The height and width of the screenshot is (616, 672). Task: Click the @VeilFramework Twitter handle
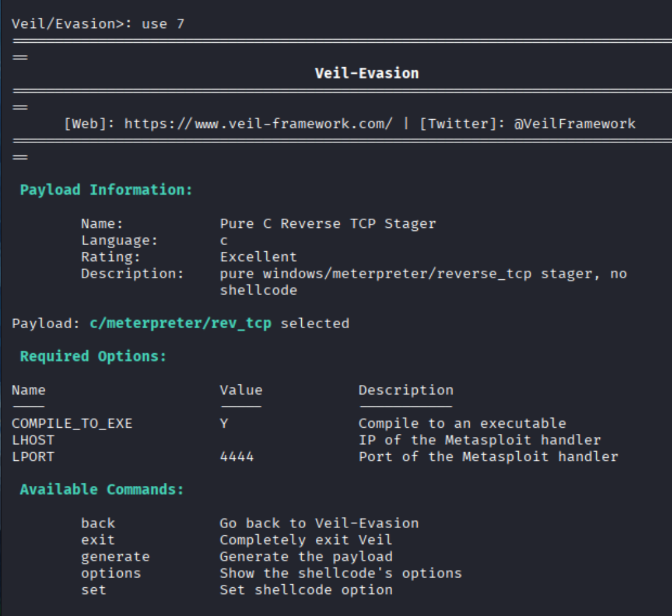click(x=574, y=124)
